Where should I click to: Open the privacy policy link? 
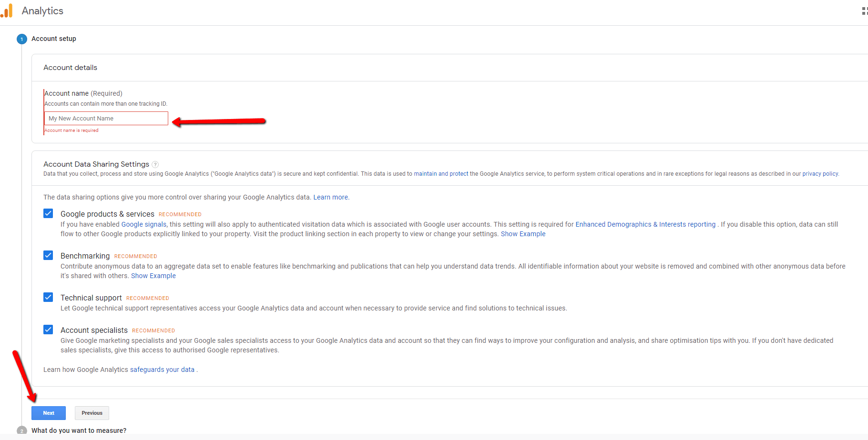click(820, 174)
